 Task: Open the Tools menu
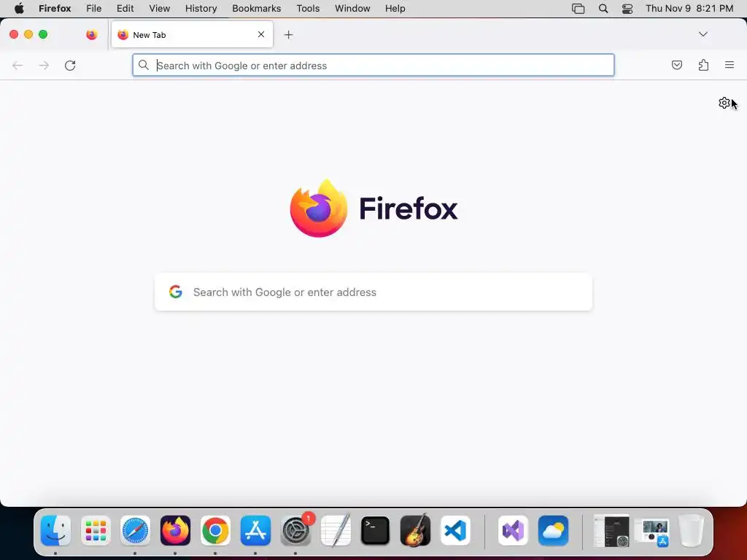[308, 9]
